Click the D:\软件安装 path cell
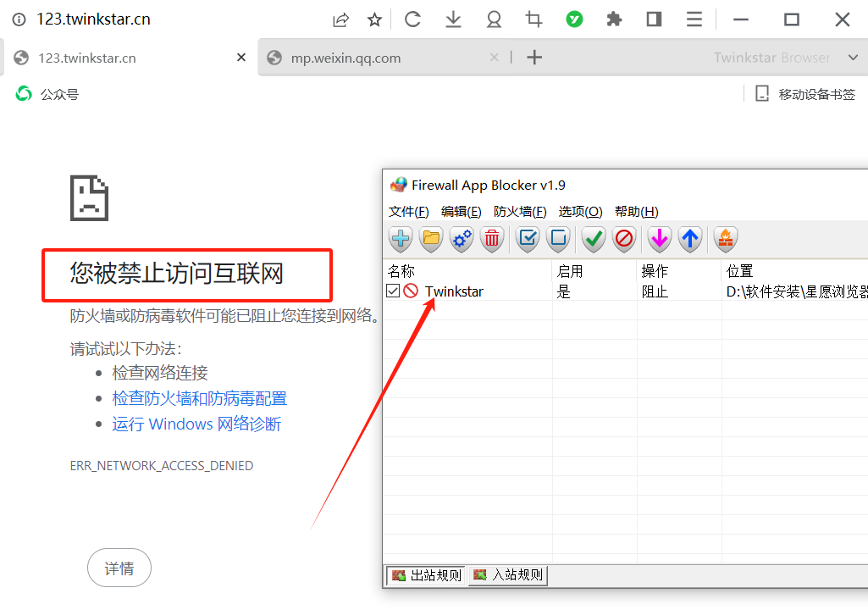This screenshot has height=610, width=868. 797,291
